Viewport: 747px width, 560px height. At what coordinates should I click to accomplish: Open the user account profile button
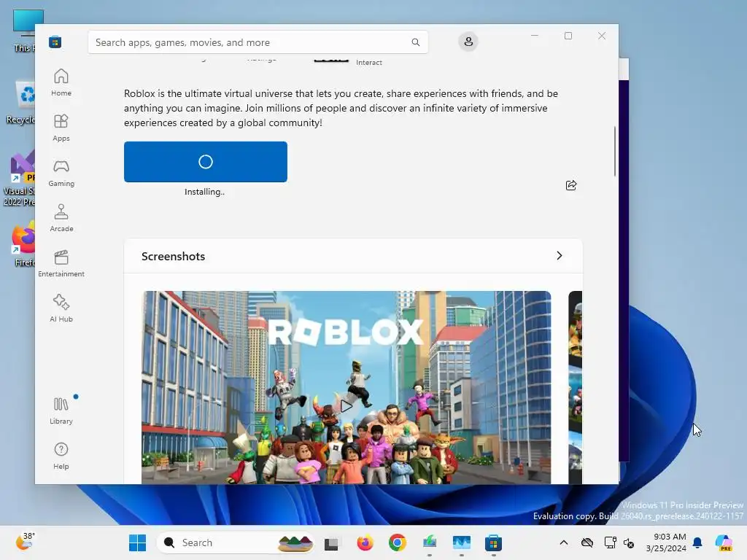pos(468,42)
